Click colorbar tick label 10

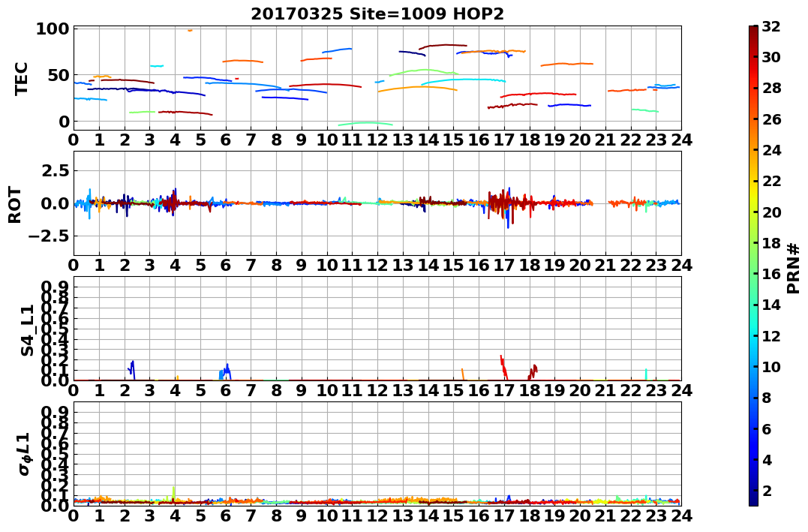771,366
